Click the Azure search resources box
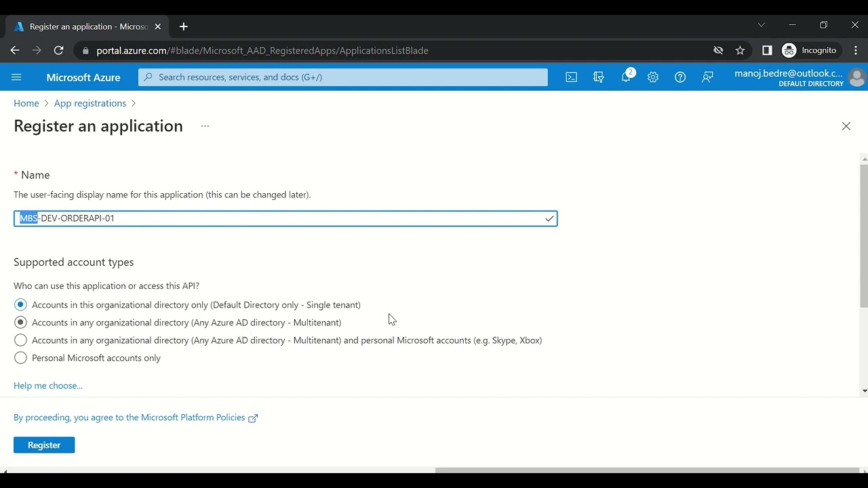868x488 pixels. point(343,77)
